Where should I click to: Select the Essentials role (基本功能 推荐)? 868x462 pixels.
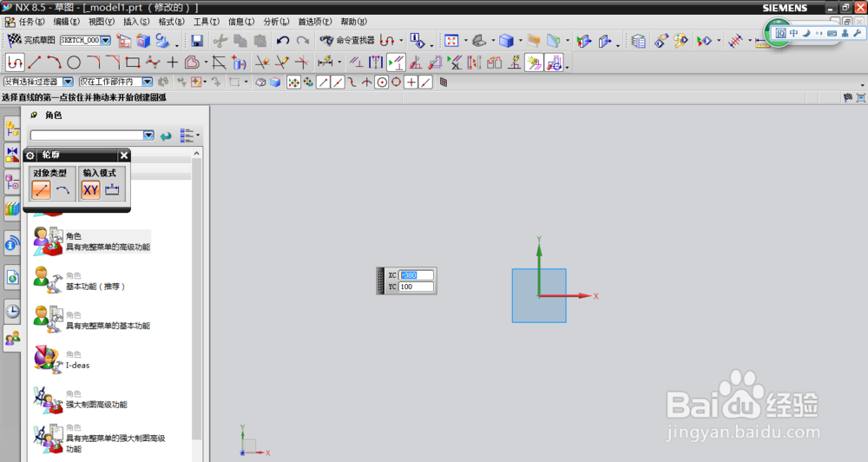pos(79,280)
